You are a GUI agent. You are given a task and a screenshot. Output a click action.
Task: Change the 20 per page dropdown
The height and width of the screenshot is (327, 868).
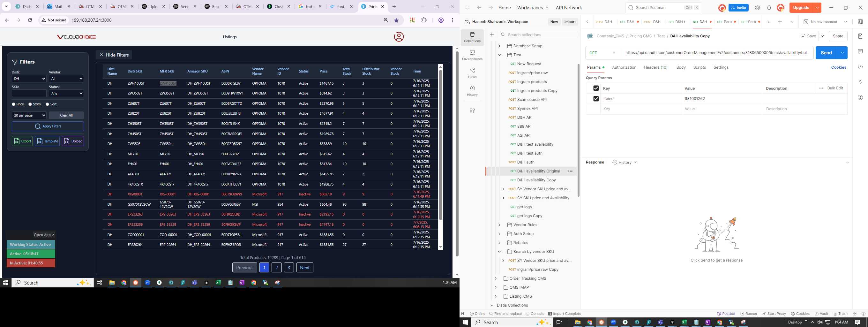(29, 115)
